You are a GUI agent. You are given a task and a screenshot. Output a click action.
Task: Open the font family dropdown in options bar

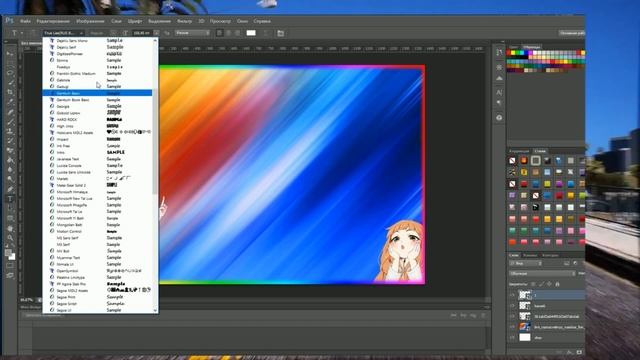tap(63, 33)
